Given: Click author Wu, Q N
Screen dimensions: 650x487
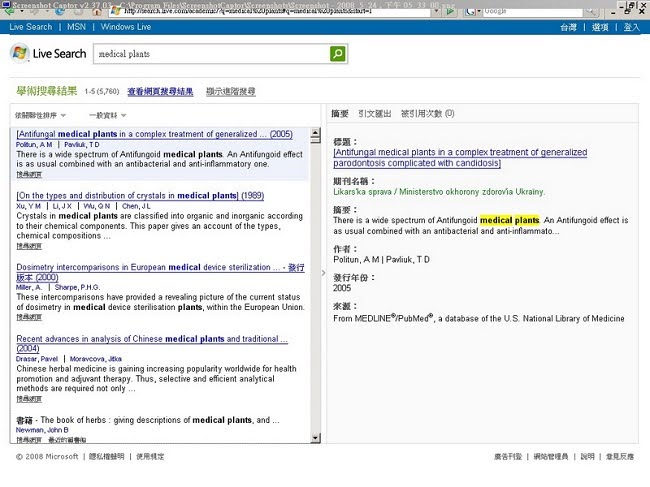Looking at the screenshot, I should 97,206.
